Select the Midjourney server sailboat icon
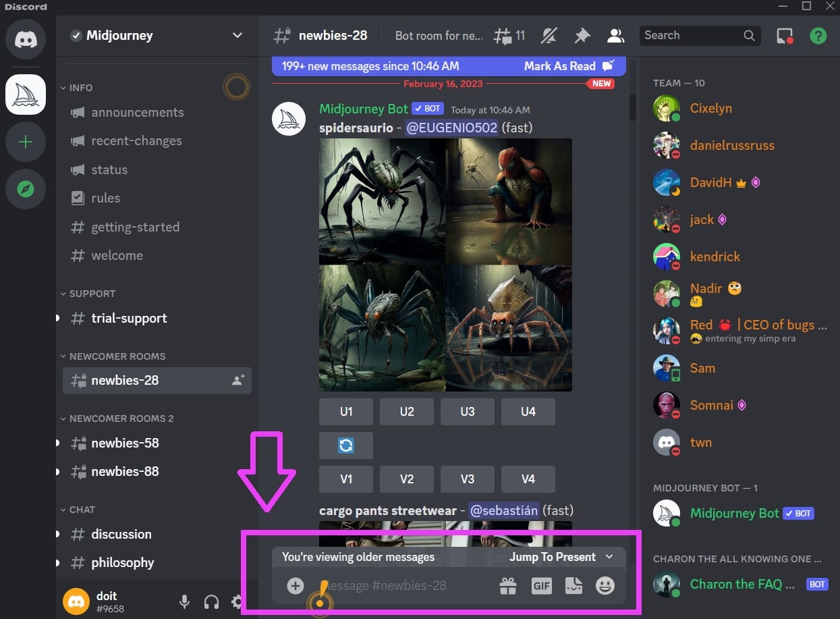 pos(26,95)
